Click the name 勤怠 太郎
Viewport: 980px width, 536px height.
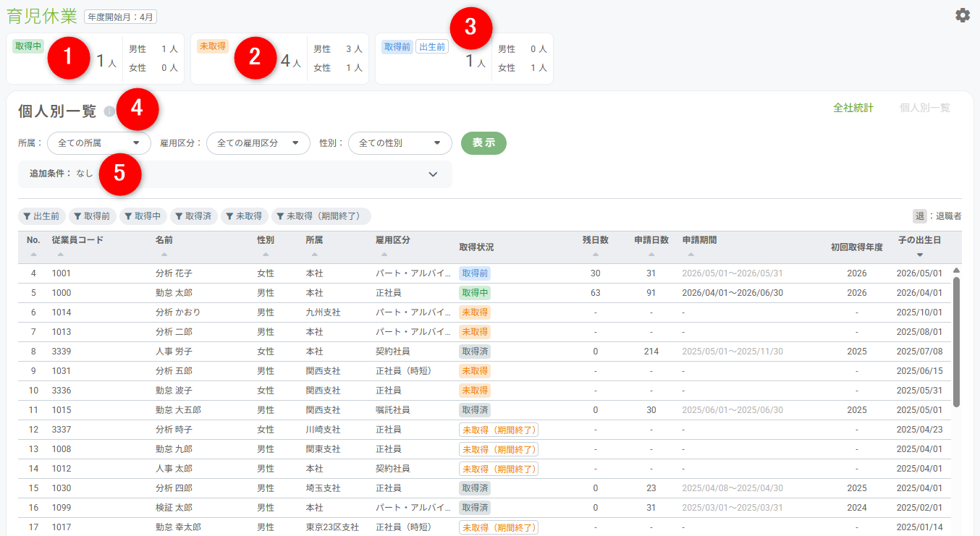pos(174,293)
